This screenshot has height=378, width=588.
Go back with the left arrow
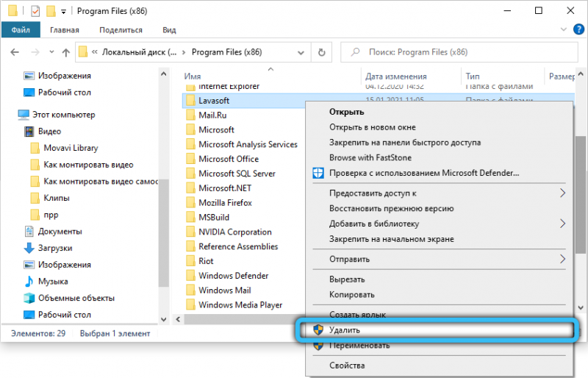click(15, 52)
